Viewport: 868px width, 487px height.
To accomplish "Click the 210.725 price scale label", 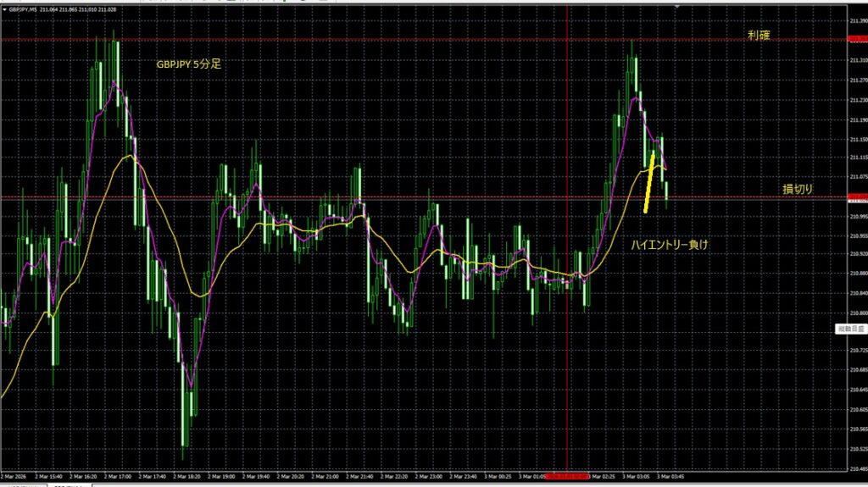I will [858, 351].
